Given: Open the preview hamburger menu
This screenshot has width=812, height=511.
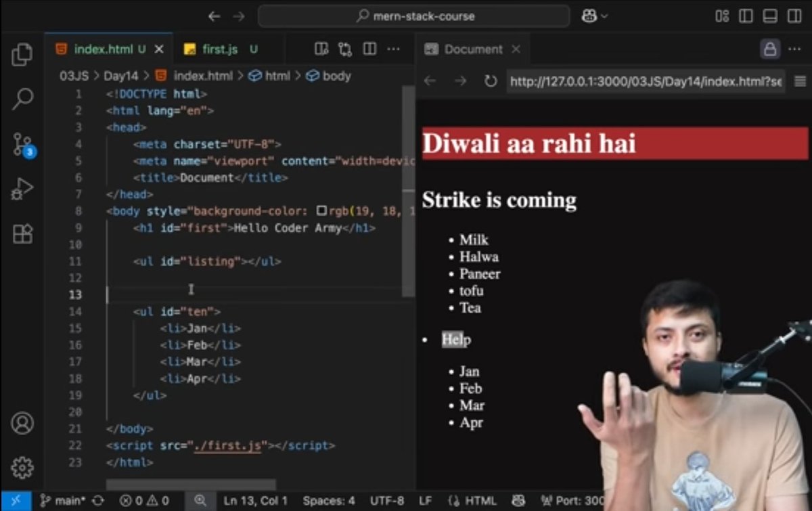Looking at the screenshot, I should [x=799, y=81].
